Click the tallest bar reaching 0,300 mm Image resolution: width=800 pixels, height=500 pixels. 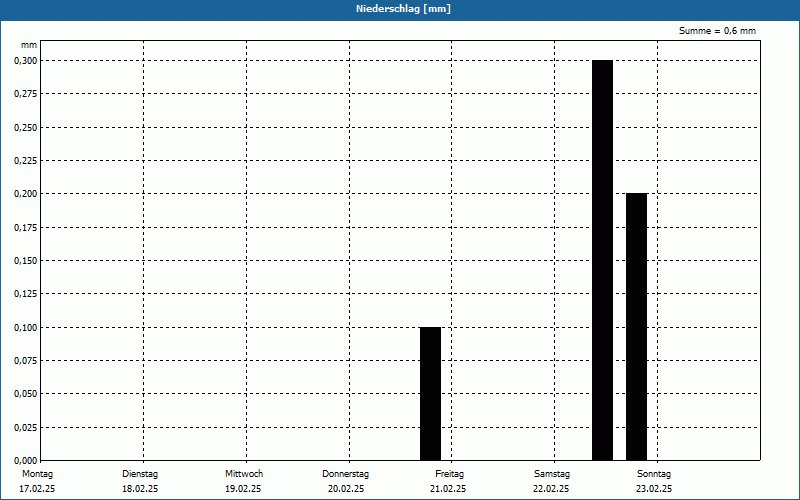603,260
